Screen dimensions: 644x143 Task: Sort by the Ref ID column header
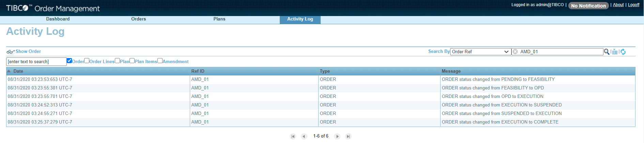(254, 71)
